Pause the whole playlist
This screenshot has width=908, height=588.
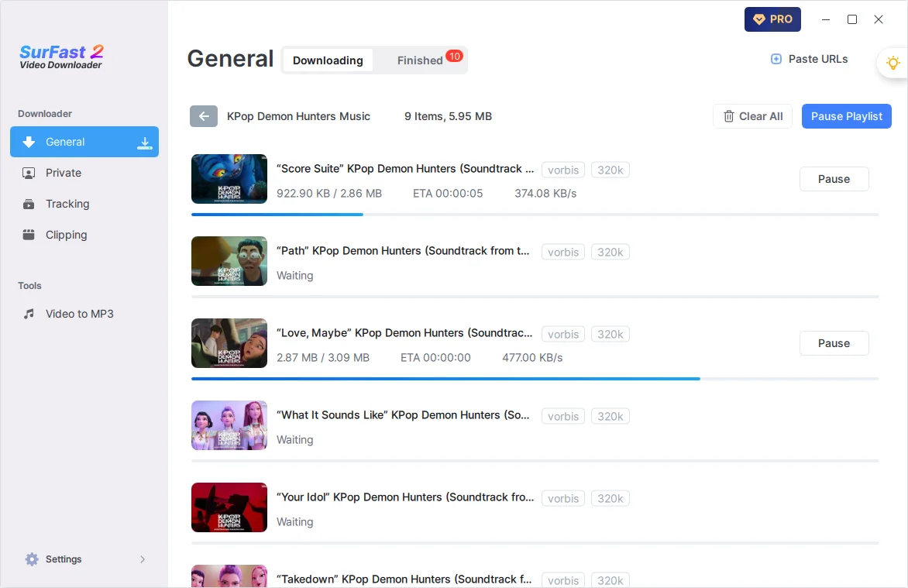(846, 116)
